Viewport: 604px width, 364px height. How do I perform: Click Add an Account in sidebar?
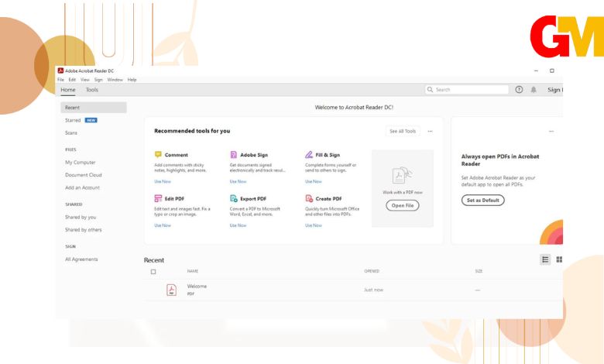82,187
